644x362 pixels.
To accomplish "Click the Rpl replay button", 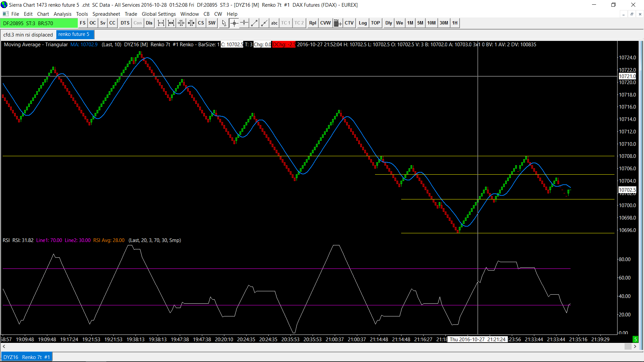I will pyautogui.click(x=313, y=23).
